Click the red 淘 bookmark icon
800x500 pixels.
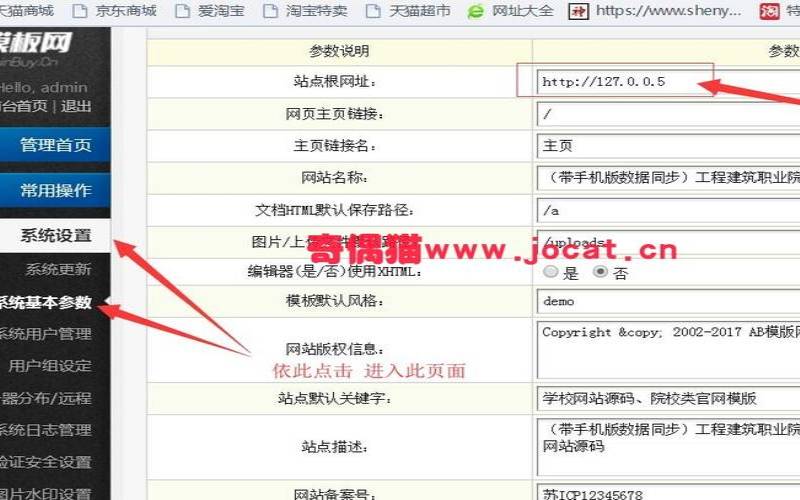769,11
